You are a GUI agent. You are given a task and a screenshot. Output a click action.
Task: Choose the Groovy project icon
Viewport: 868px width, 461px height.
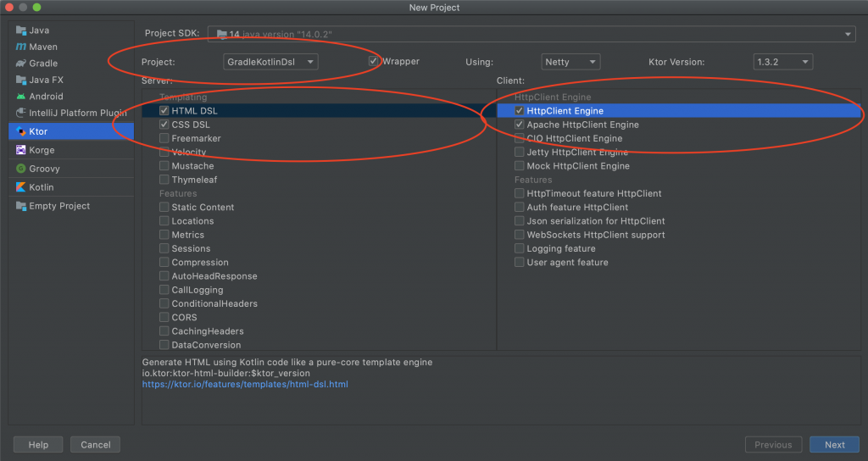21,169
